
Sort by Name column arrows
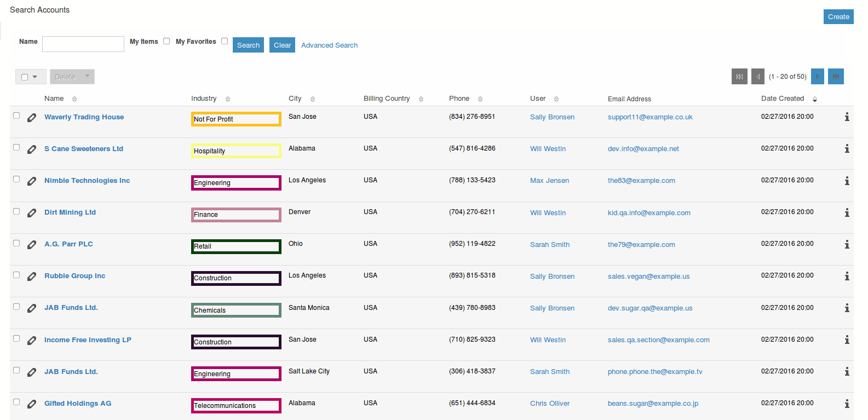coord(74,99)
